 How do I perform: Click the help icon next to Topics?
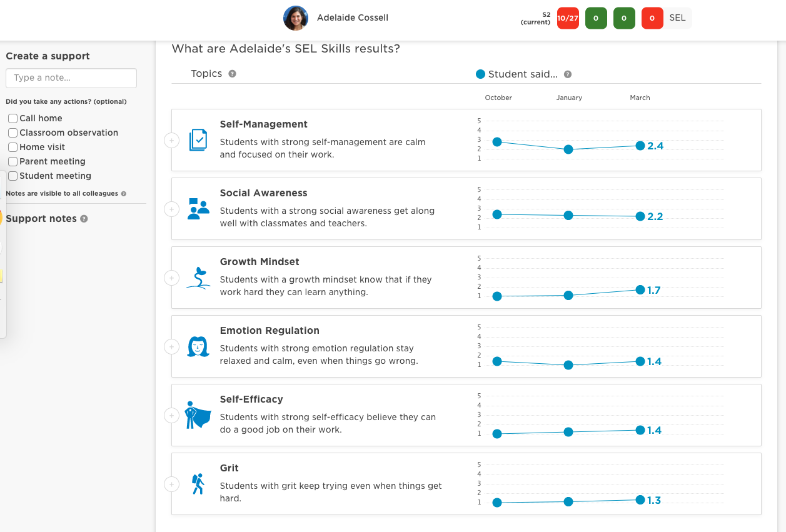tap(232, 74)
